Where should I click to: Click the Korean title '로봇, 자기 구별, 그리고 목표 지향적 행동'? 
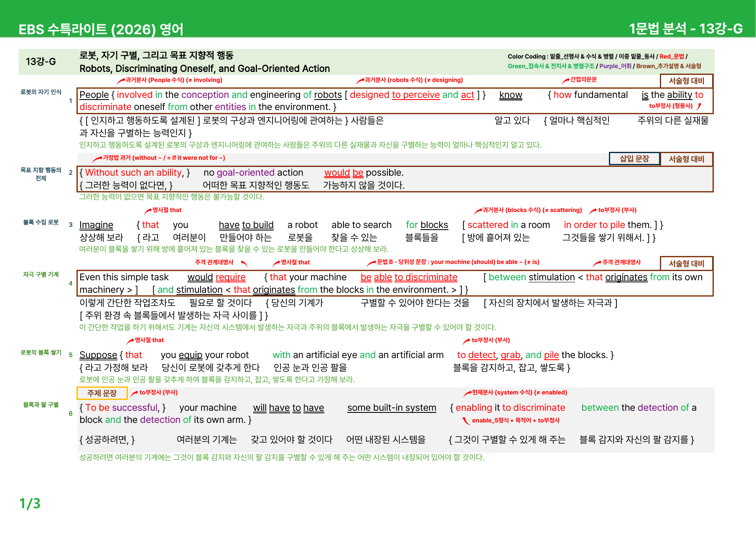pyautogui.click(x=156, y=55)
